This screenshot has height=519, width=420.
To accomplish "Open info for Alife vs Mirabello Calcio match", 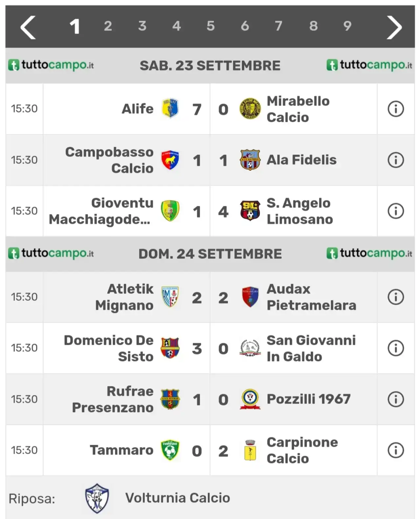I will (396, 109).
